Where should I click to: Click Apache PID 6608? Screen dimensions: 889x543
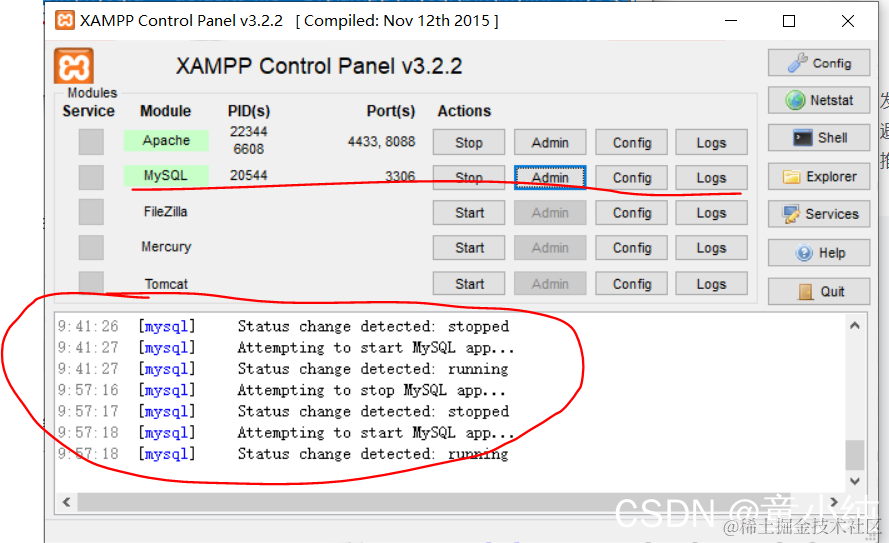[248, 149]
